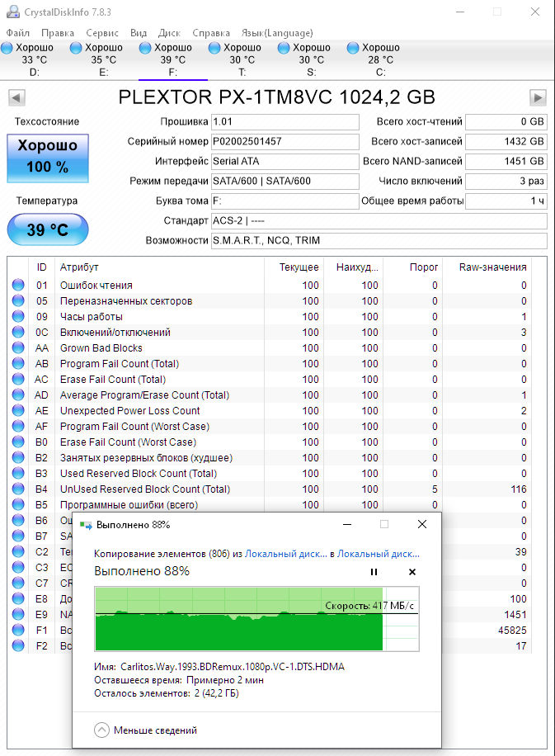Open the Вид menu
Screen dimensions: 555x756
(x=139, y=33)
